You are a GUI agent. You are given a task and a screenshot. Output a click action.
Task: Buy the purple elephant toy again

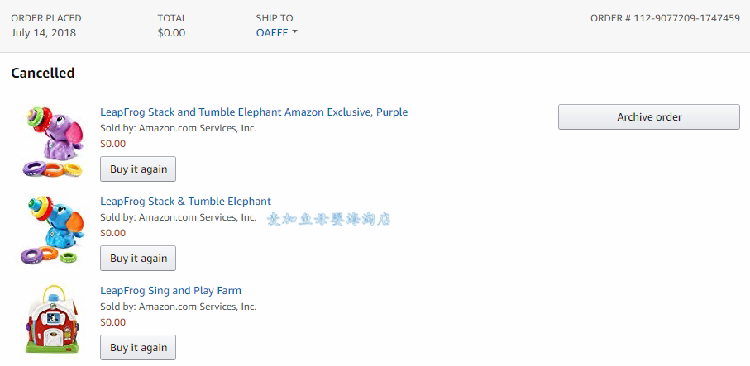pyautogui.click(x=138, y=169)
